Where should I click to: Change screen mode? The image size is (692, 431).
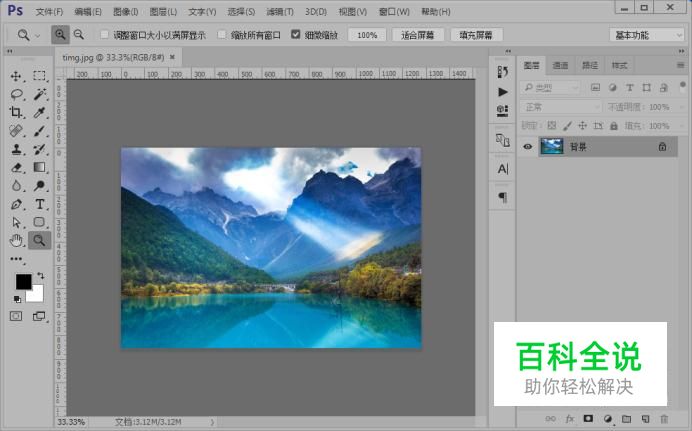tap(39, 316)
